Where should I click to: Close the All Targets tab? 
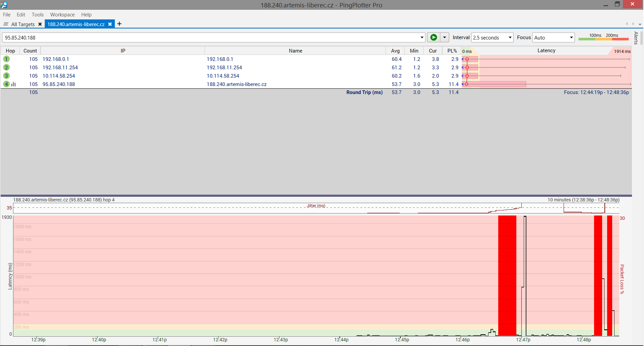click(40, 24)
